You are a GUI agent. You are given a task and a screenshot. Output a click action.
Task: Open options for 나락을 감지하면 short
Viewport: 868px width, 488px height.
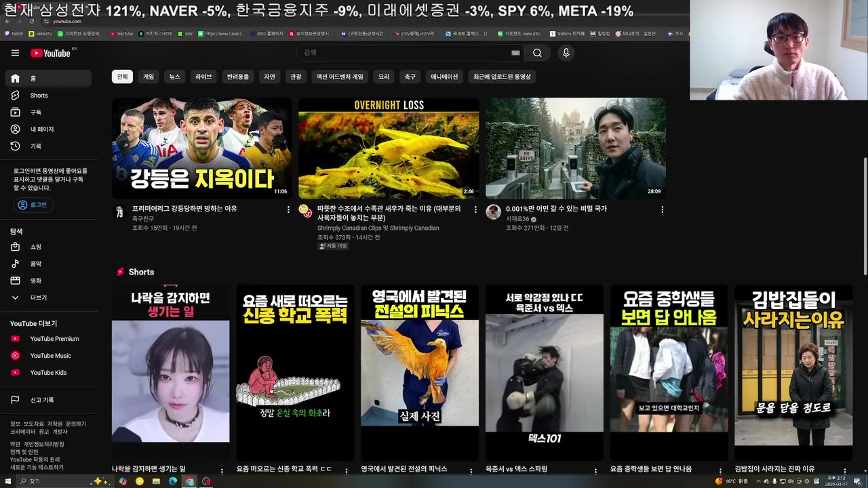click(x=222, y=470)
